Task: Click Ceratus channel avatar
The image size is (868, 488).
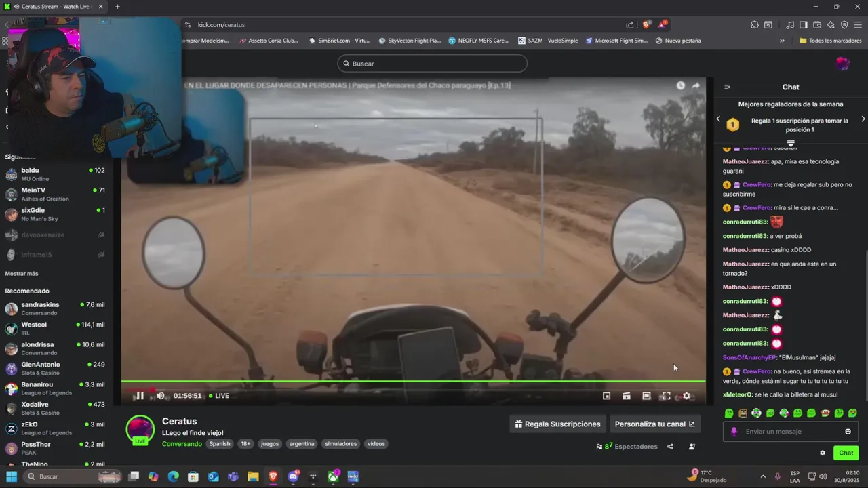Action: coord(140,430)
